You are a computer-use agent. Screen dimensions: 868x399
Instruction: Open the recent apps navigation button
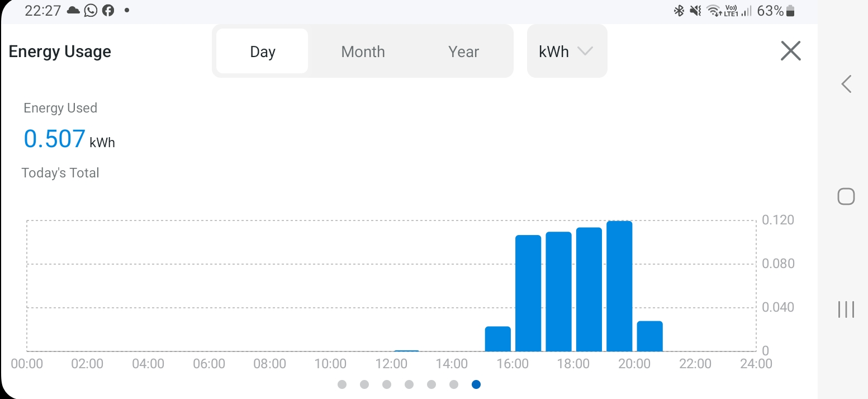846,309
